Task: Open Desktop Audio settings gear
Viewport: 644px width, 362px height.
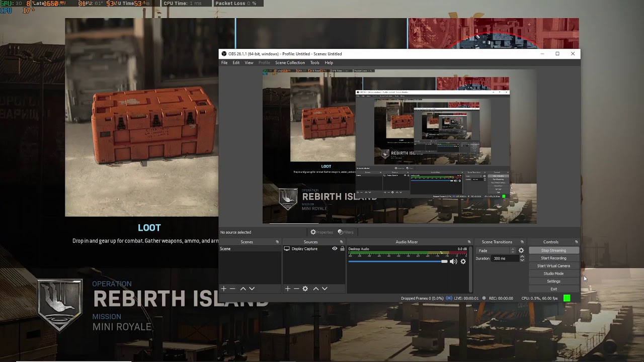Action: pyautogui.click(x=463, y=261)
